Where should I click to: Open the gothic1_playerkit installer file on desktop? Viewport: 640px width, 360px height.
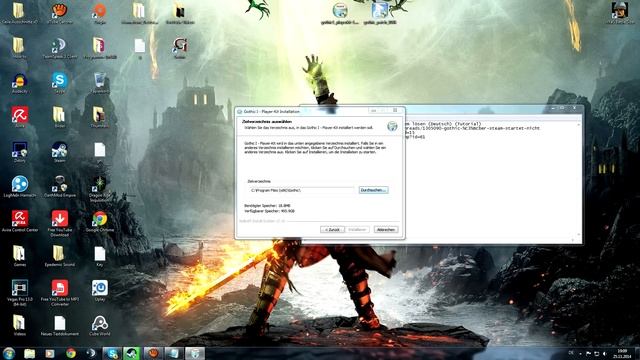point(340,13)
